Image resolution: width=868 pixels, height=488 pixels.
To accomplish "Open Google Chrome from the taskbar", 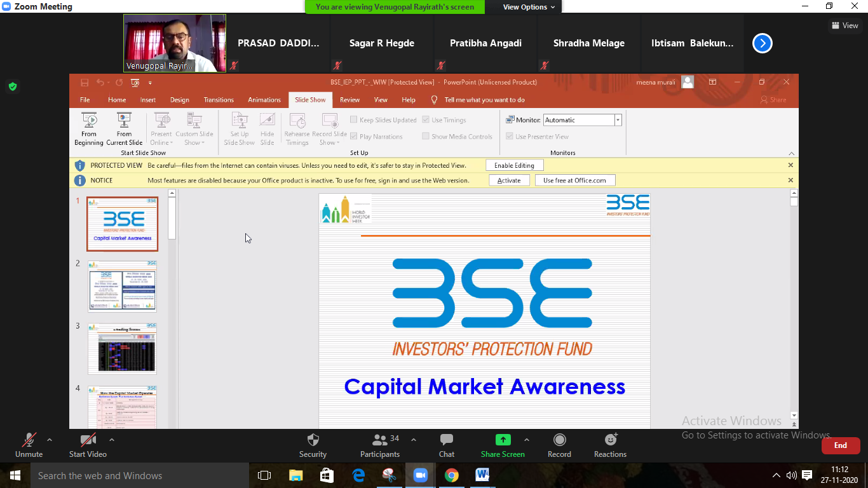I will click(451, 475).
